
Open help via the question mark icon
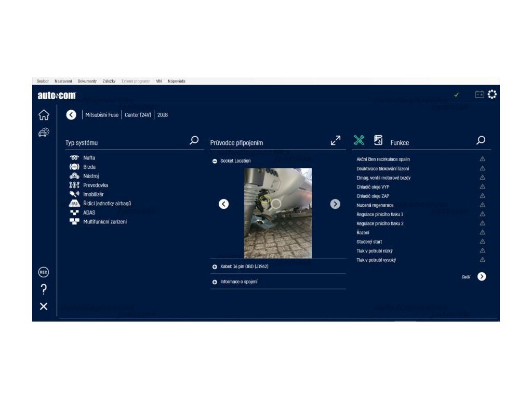(44, 289)
